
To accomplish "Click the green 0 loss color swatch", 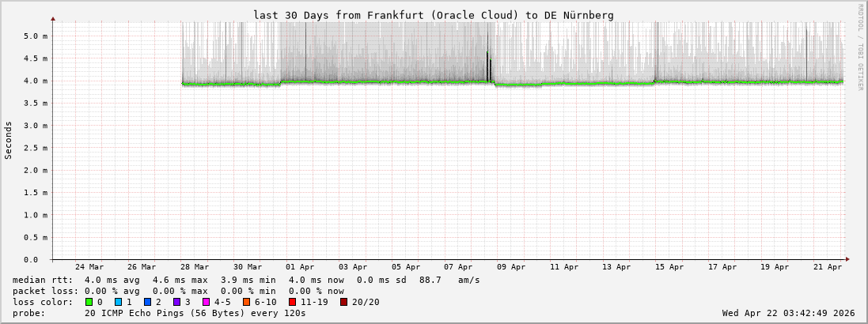I will click(x=89, y=302).
